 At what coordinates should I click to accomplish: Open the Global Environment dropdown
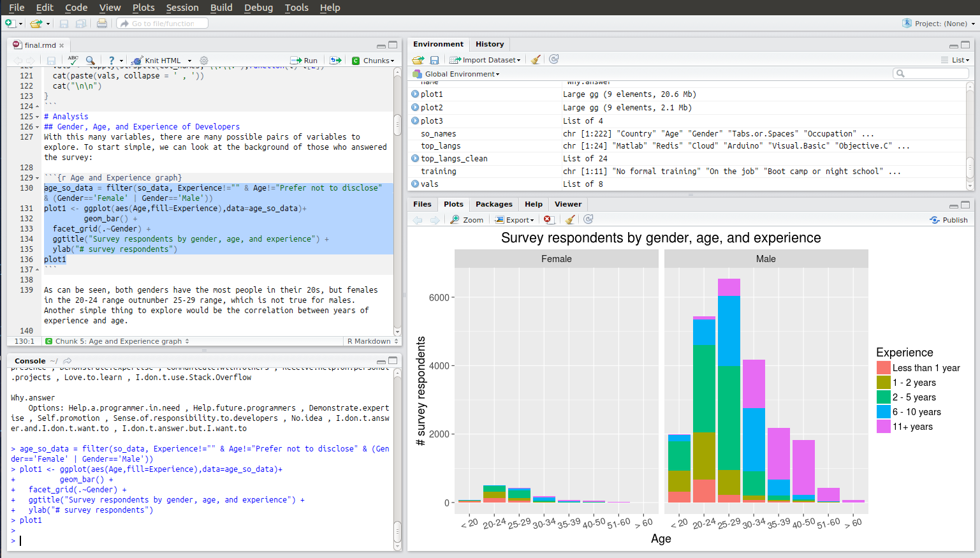click(x=462, y=74)
